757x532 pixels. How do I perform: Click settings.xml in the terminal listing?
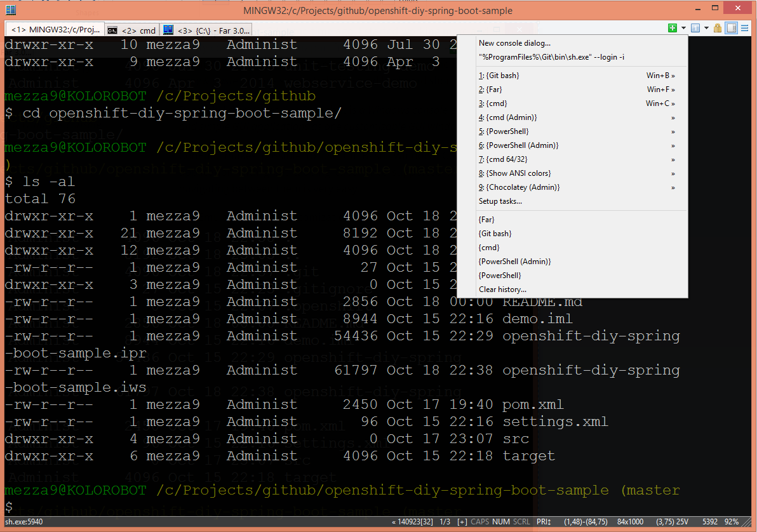555,422
